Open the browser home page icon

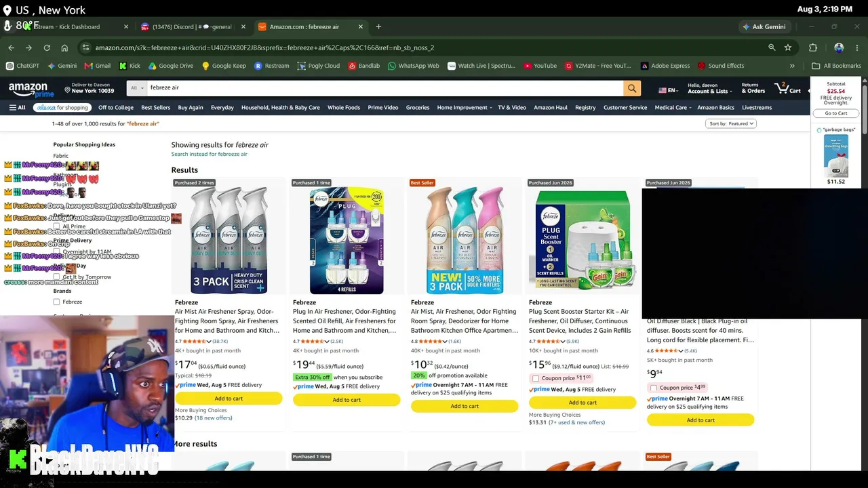tap(64, 47)
